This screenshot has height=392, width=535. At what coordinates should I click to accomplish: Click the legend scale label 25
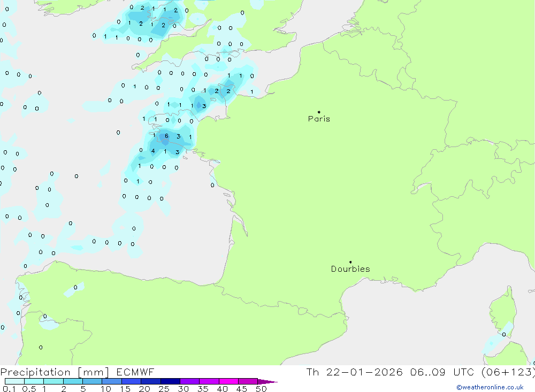coord(164,389)
